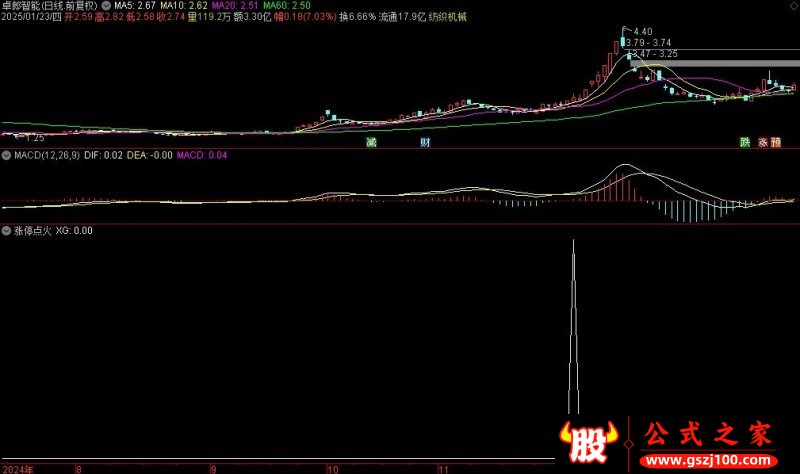Open the dropdown next to 卓郎智能 chart title
The image size is (800, 474).
[x=106, y=6]
